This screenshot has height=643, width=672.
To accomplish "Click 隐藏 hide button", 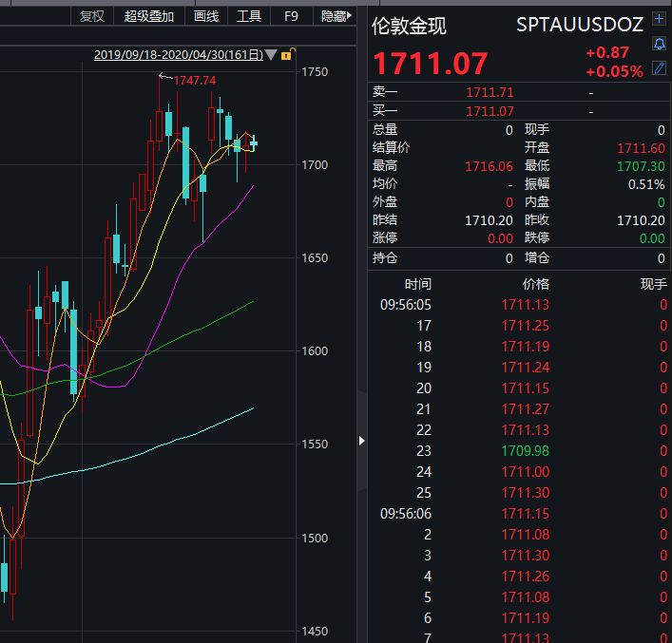I will pyautogui.click(x=334, y=16).
